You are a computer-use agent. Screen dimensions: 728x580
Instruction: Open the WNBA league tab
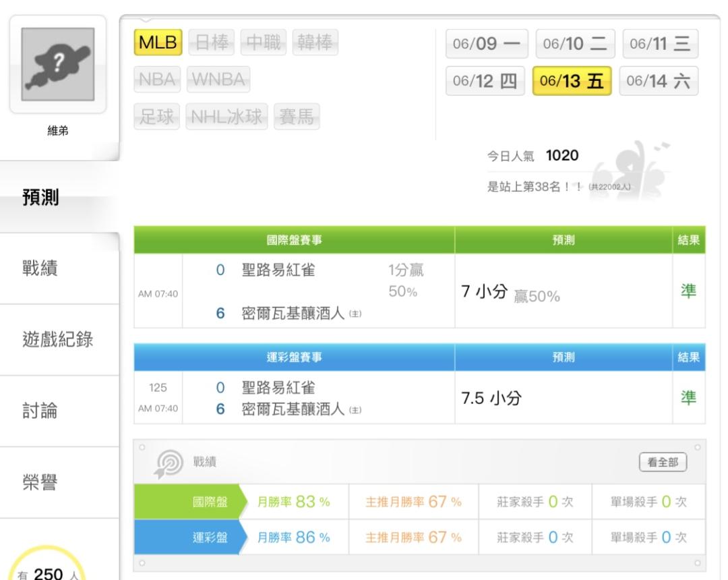[x=218, y=79]
